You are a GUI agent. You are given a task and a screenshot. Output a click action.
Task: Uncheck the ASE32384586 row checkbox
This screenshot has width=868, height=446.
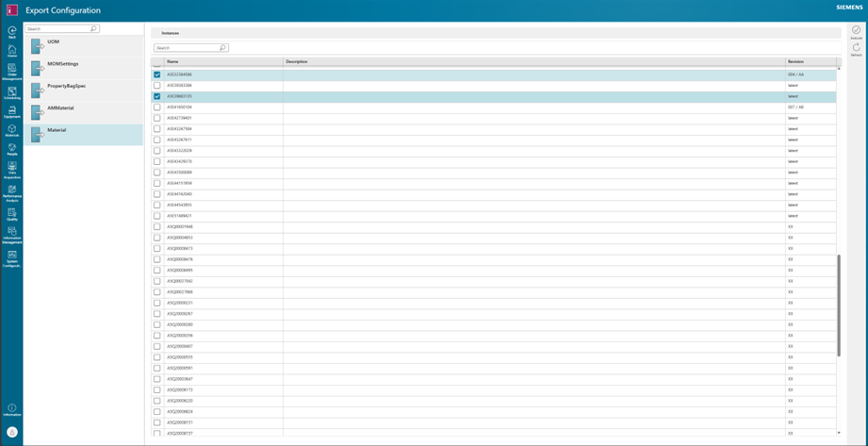(x=157, y=74)
